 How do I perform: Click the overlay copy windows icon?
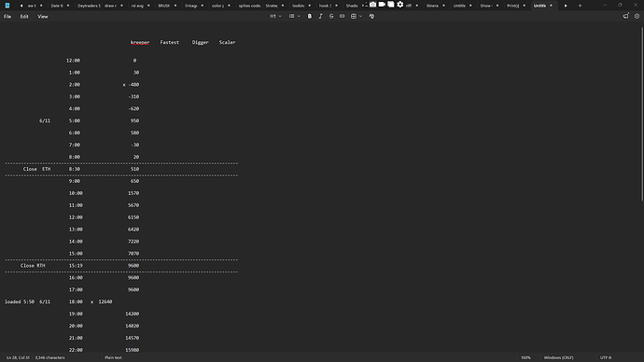[x=390, y=5]
